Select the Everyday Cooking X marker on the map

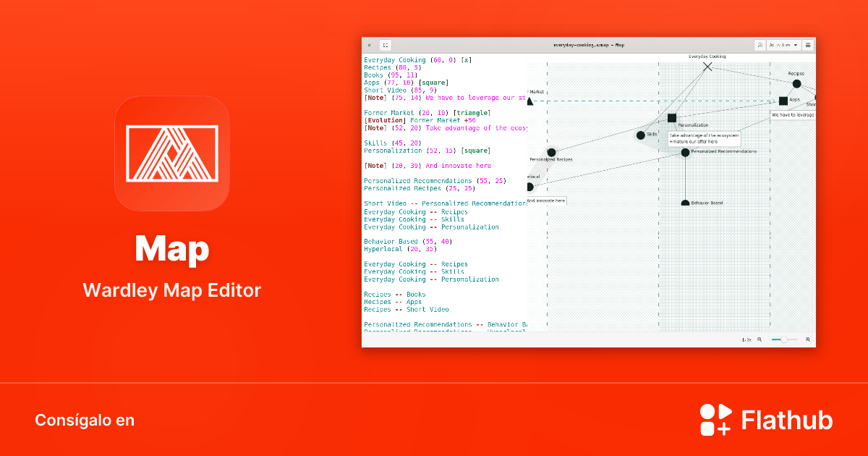707,66
